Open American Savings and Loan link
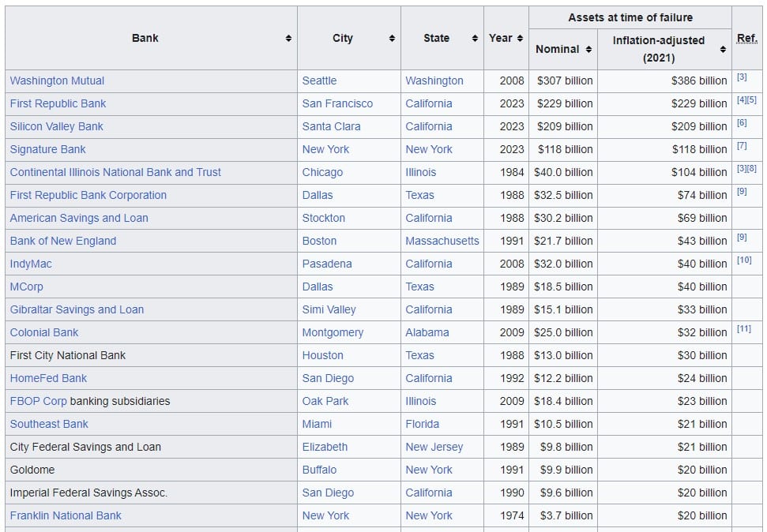The height and width of the screenshot is (532, 767). pos(79,218)
